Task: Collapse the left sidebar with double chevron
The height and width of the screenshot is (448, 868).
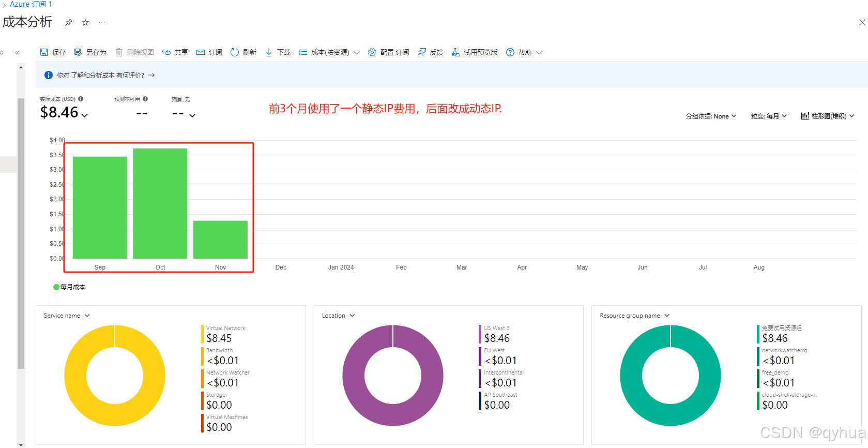Action: coord(17,53)
